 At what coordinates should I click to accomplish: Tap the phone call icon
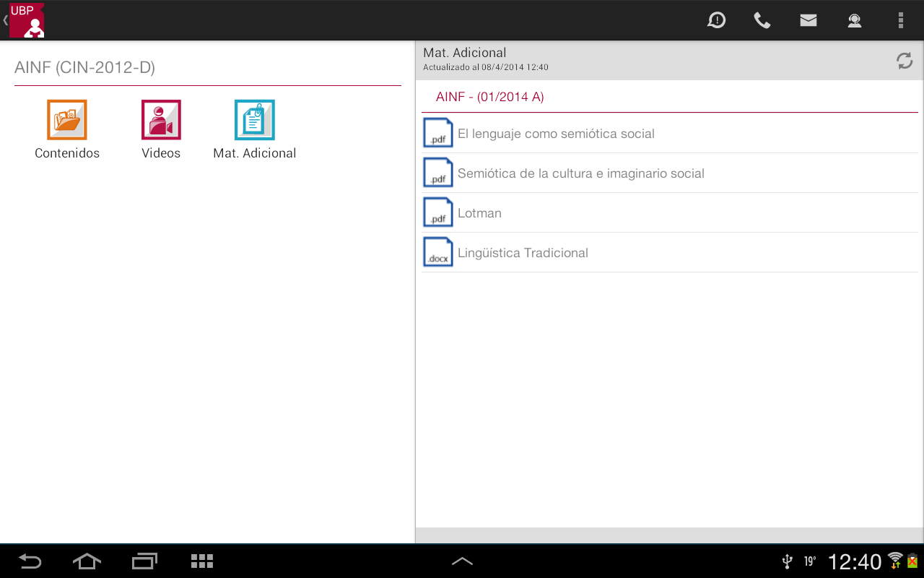762,20
